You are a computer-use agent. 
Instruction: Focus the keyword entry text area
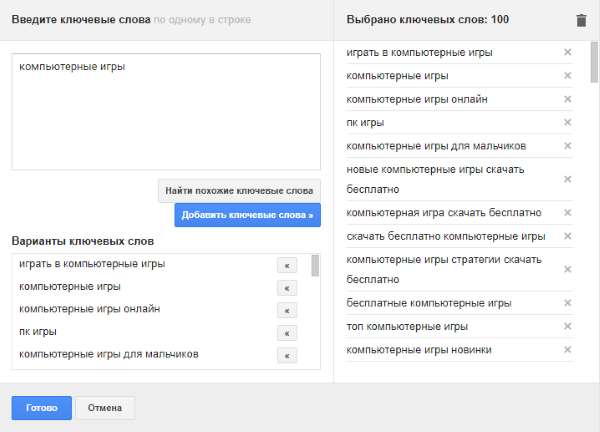point(165,110)
